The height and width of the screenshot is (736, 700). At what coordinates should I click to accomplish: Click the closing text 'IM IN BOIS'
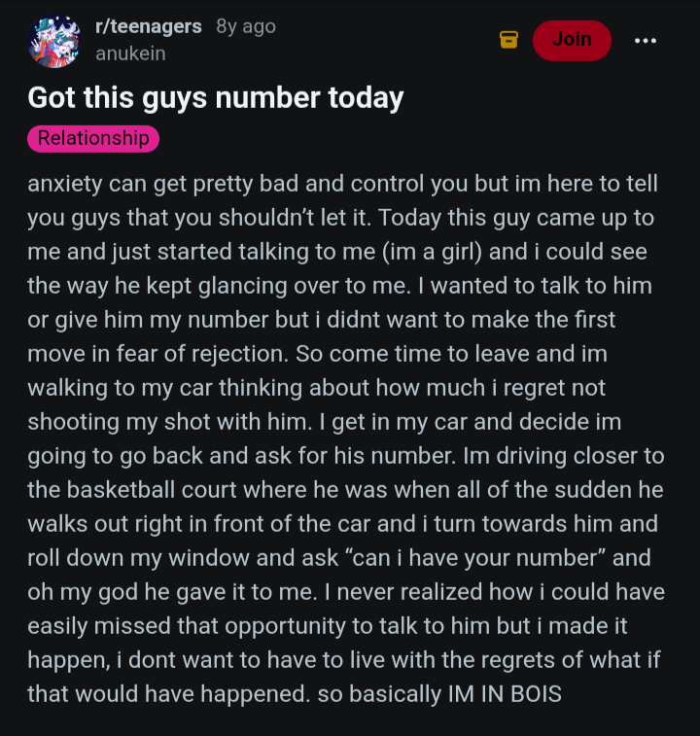[505, 694]
